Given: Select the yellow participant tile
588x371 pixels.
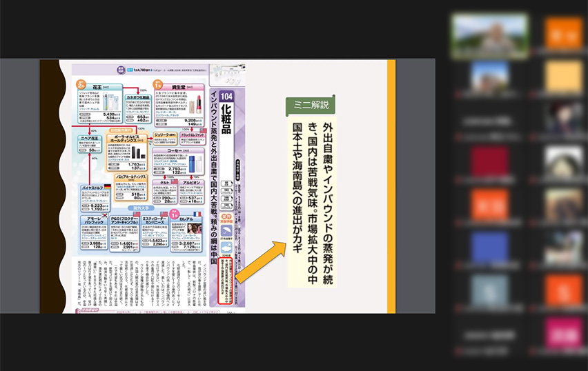Looking at the screenshot, I should pos(564,77).
